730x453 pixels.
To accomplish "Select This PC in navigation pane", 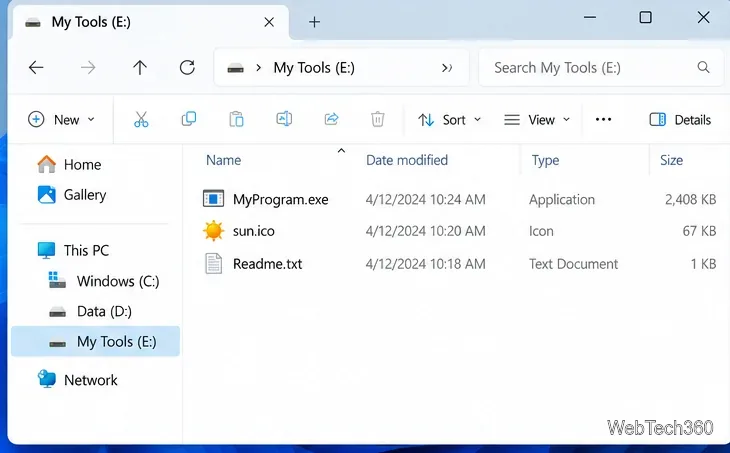I will coord(86,250).
